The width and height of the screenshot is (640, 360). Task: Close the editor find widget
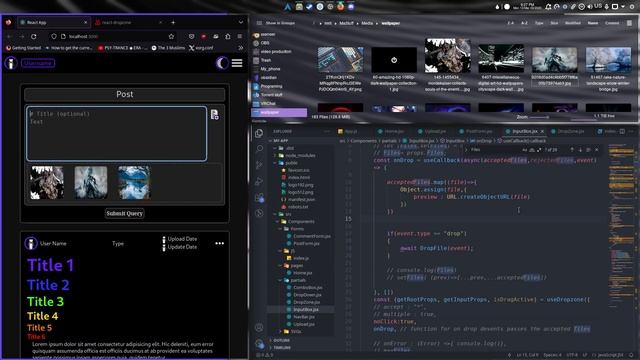coord(597,150)
